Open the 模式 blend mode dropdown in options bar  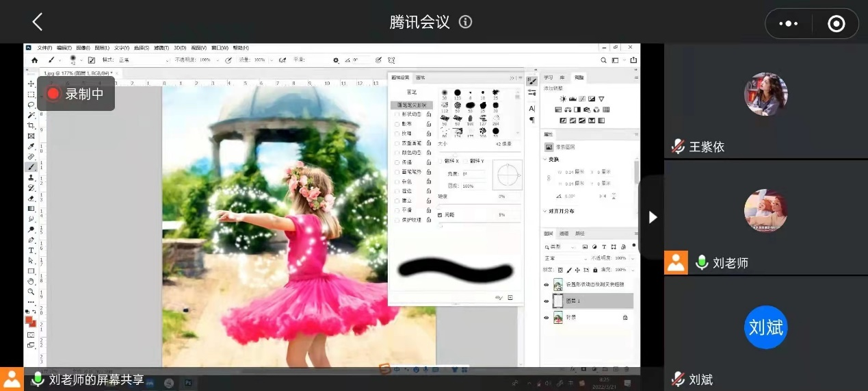[144, 60]
